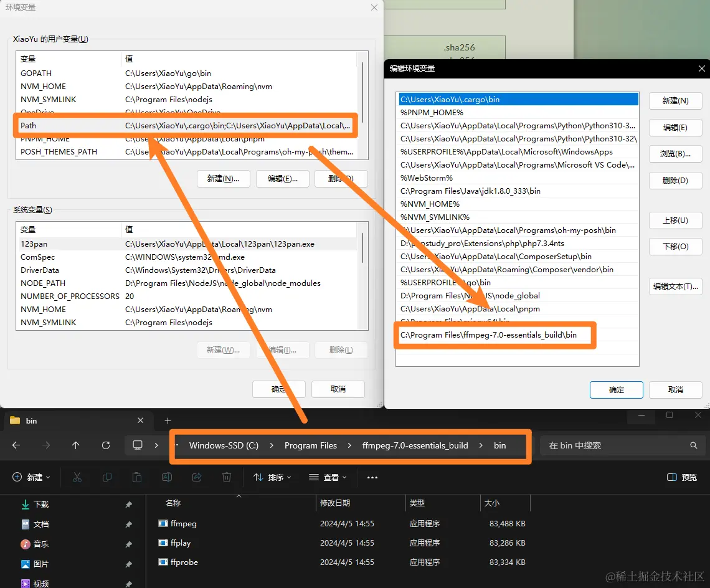The image size is (710, 588).
Task: Expand the New (新建) dropdown in Explorer
Action: point(31,477)
